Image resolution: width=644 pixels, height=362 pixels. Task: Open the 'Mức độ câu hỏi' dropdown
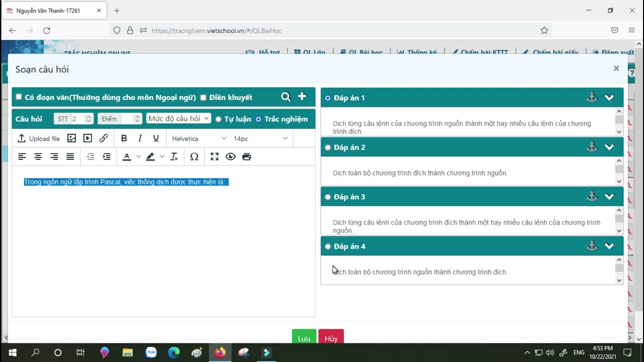click(179, 119)
